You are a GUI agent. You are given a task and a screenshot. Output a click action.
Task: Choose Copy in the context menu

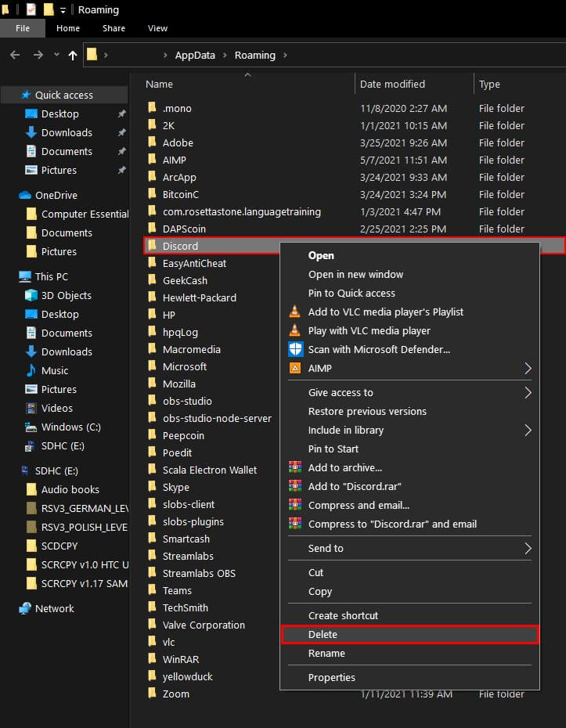[x=410, y=592]
